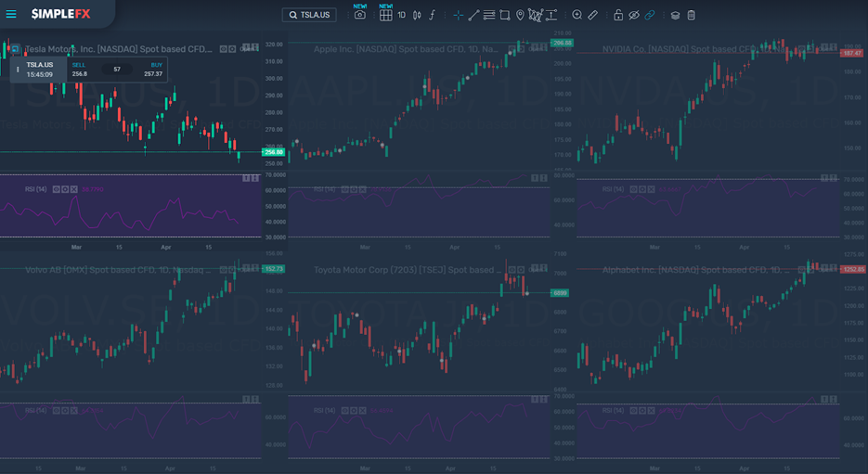The image size is (868, 474).
Task: Open the TSLA.US symbol search field
Action: [x=309, y=15]
